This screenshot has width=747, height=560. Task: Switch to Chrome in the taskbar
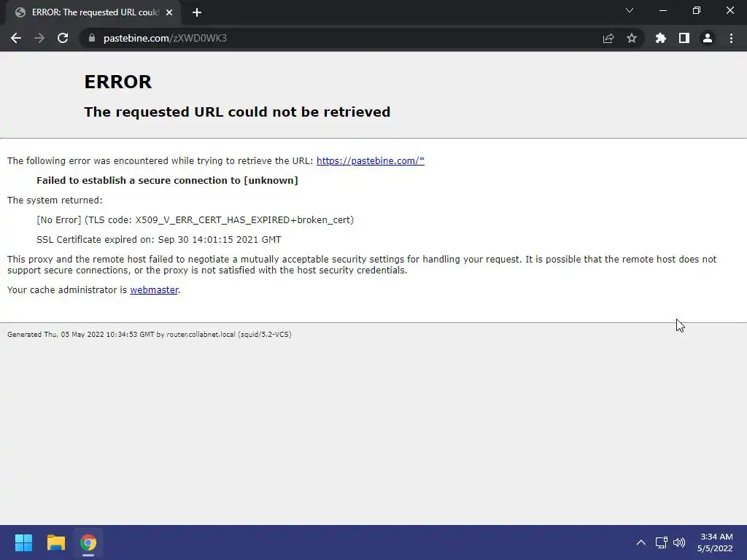coord(88,542)
